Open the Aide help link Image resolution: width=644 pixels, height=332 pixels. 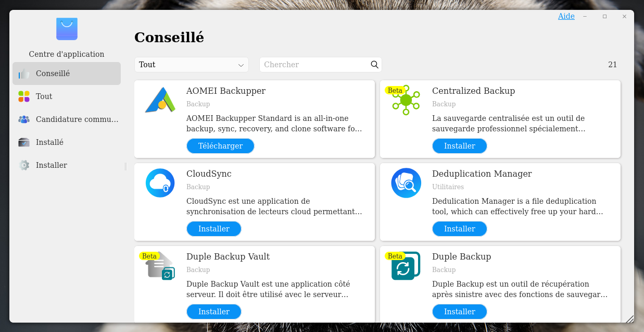[566, 16]
